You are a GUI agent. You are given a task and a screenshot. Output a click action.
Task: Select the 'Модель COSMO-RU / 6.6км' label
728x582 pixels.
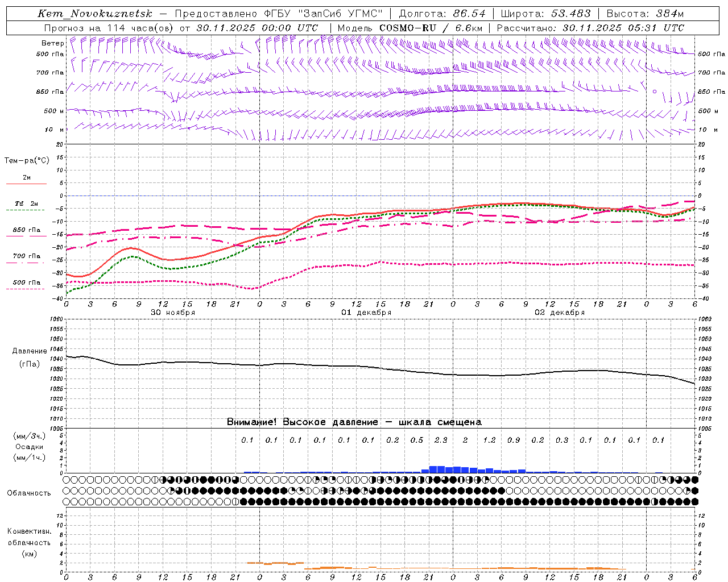410,28
